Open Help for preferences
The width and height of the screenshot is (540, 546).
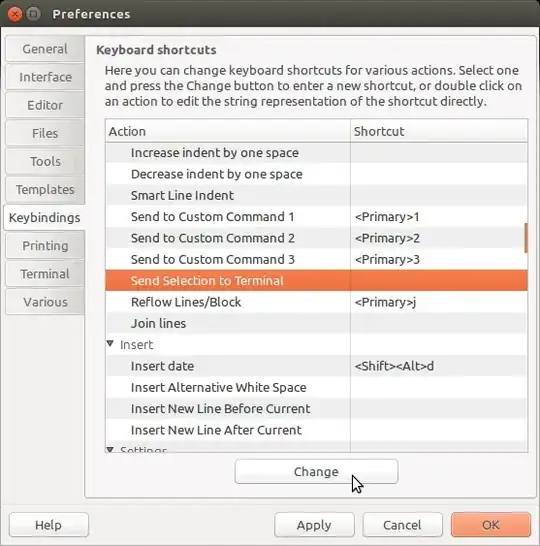click(x=49, y=525)
